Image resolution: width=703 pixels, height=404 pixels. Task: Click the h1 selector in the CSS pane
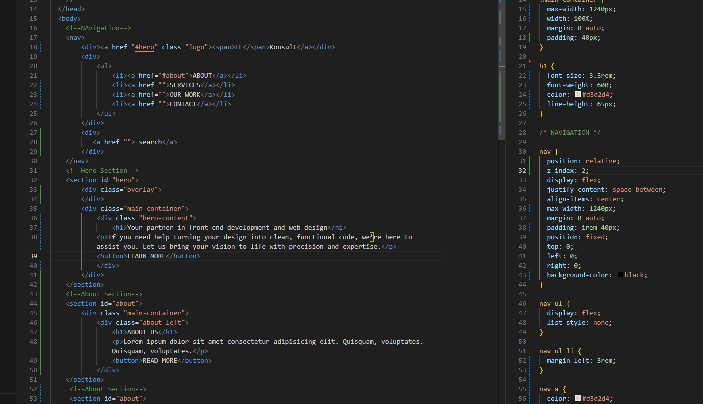point(545,66)
